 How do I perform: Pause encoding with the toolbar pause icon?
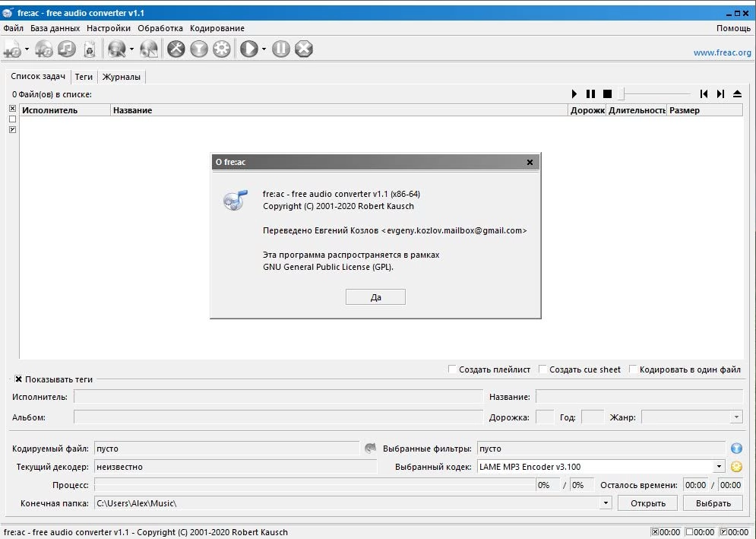coord(281,49)
